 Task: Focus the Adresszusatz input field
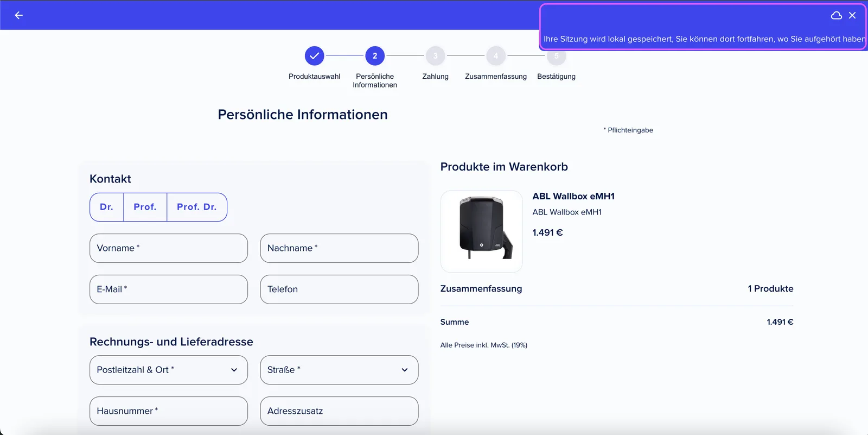pos(339,411)
